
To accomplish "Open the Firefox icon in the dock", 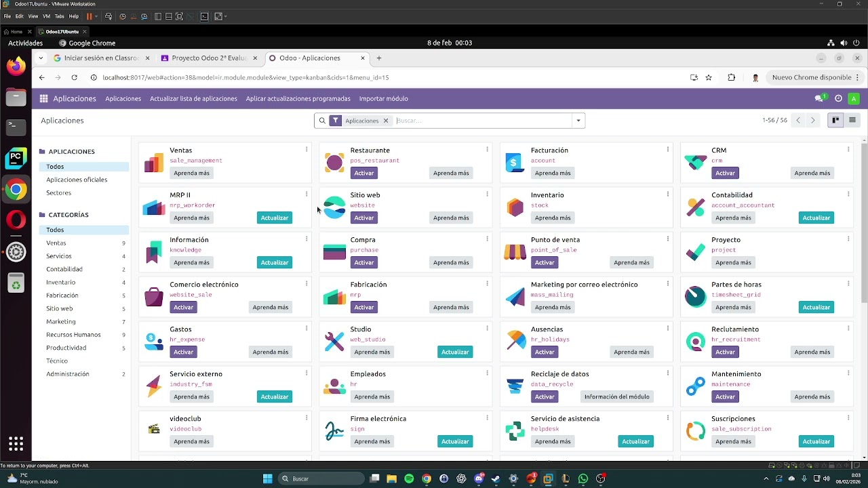I will pos(16,66).
